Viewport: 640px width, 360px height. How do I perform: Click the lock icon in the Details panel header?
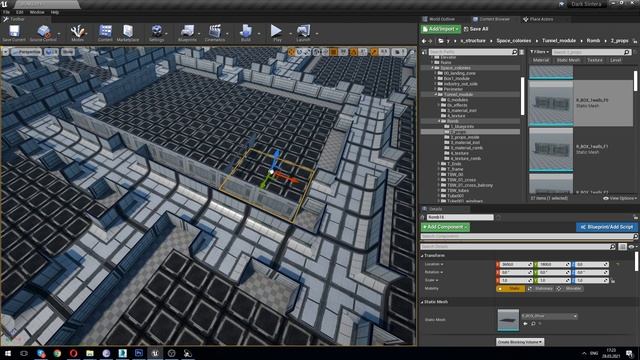point(635,217)
